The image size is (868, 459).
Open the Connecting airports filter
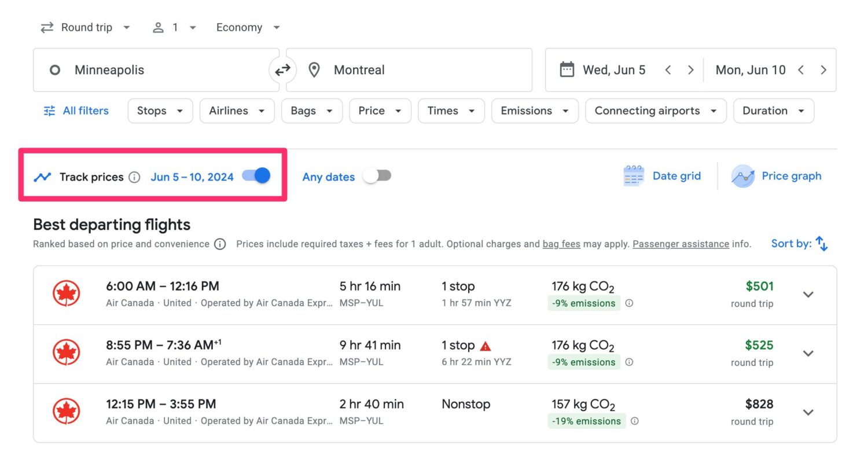[655, 111]
